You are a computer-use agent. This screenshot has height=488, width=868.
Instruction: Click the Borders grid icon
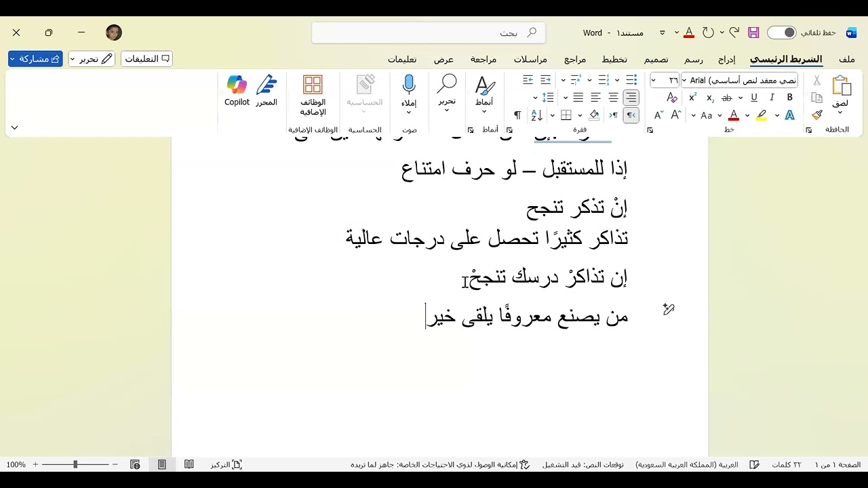pyautogui.click(x=566, y=115)
